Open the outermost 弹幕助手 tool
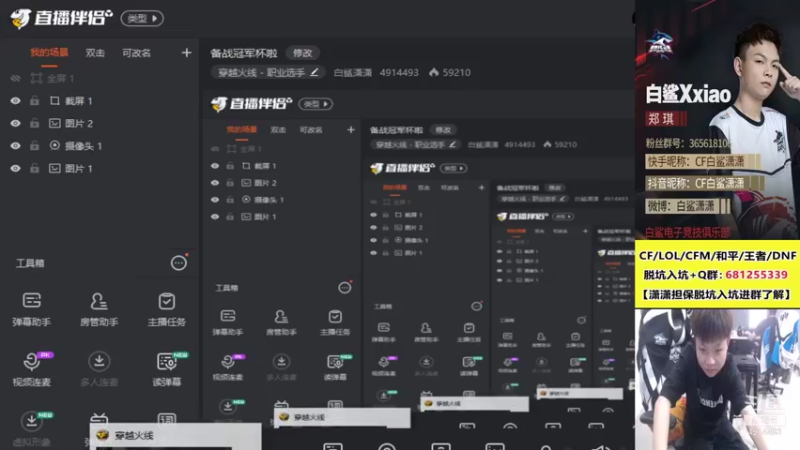The width and height of the screenshot is (800, 450). pos(32,309)
